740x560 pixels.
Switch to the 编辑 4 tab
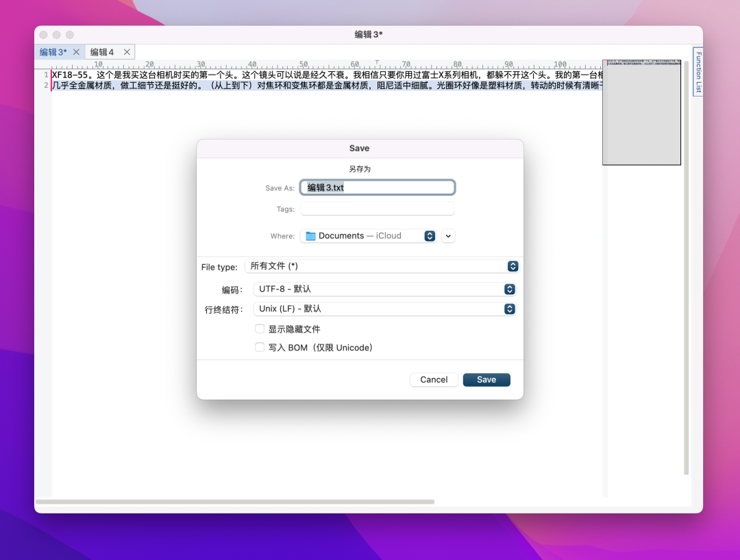click(102, 52)
